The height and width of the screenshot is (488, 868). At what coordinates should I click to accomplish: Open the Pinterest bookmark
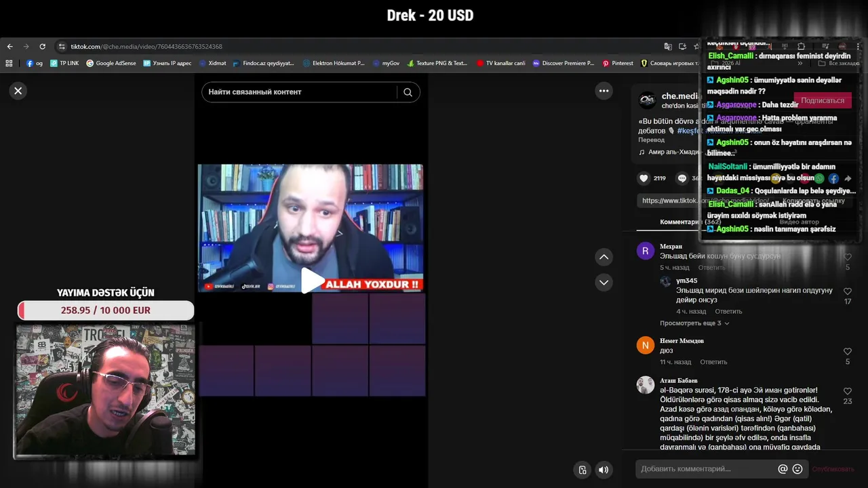click(618, 63)
